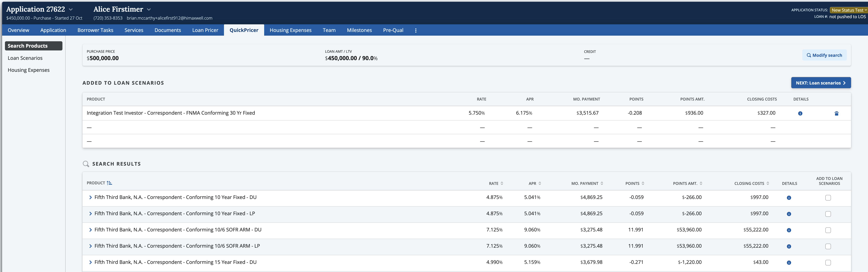Screen dimensions: 868x272
Task: Select Loan Scenarios in the sidebar
Action: [25, 58]
